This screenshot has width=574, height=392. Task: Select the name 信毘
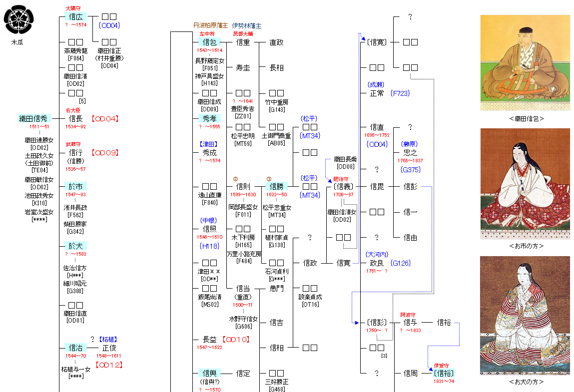(x=377, y=187)
